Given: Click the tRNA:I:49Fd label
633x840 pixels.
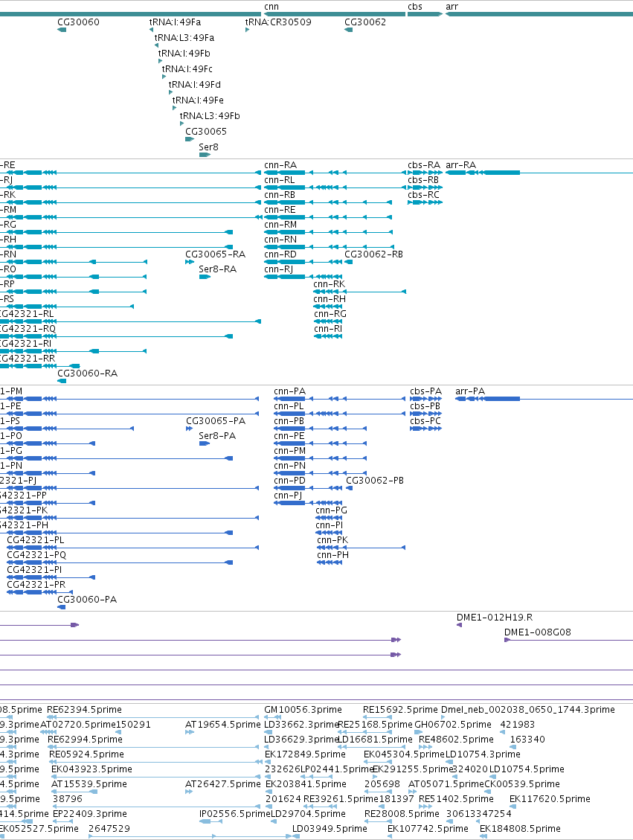Looking at the screenshot, I should tap(194, 84).
